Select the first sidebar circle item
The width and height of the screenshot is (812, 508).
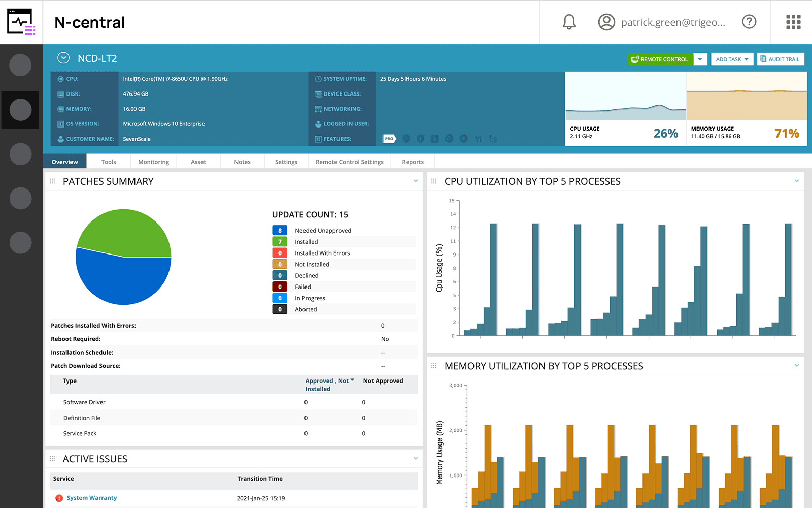[21, 65]
